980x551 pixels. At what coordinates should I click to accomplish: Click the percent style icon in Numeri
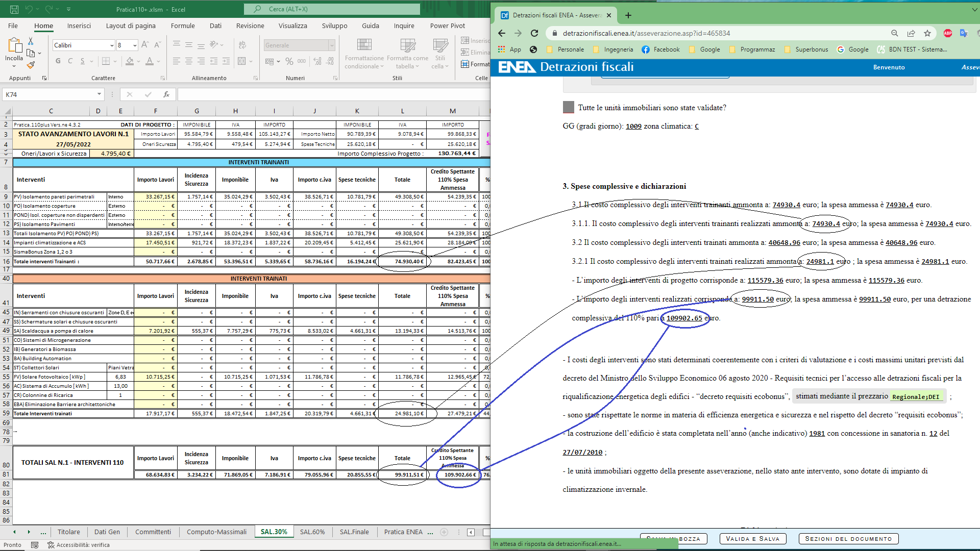point(289,61)
